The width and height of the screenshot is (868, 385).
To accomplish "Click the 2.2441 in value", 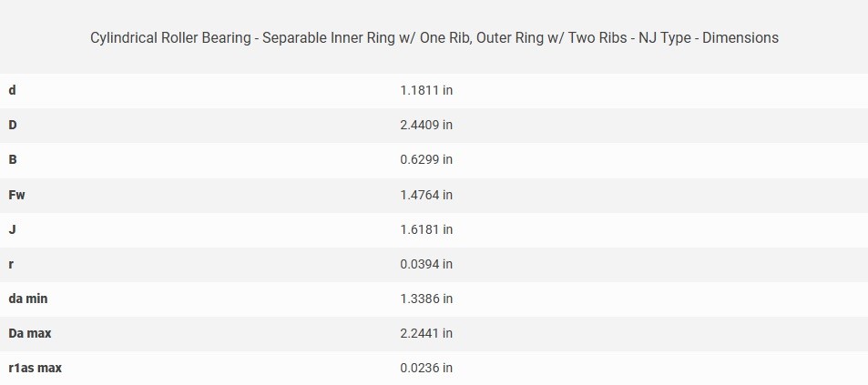I will (x=425, y=333).
